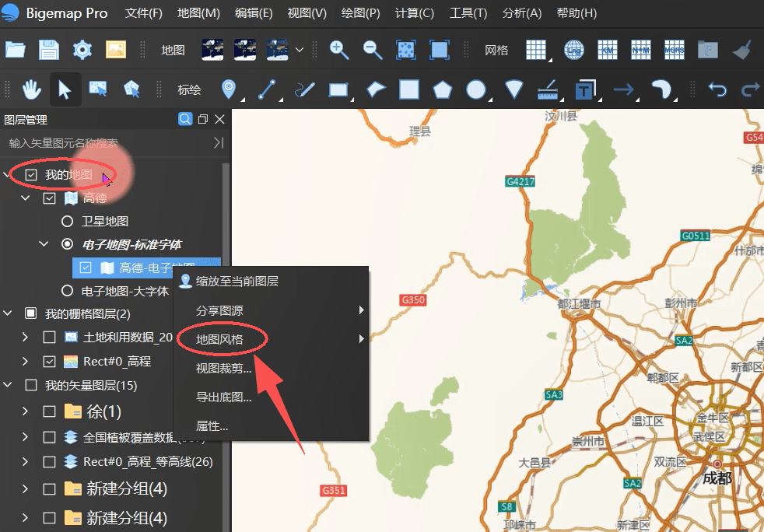Click the 成都 city label on map
Viewport: 764px width, 532px height.
pos(717,478)
